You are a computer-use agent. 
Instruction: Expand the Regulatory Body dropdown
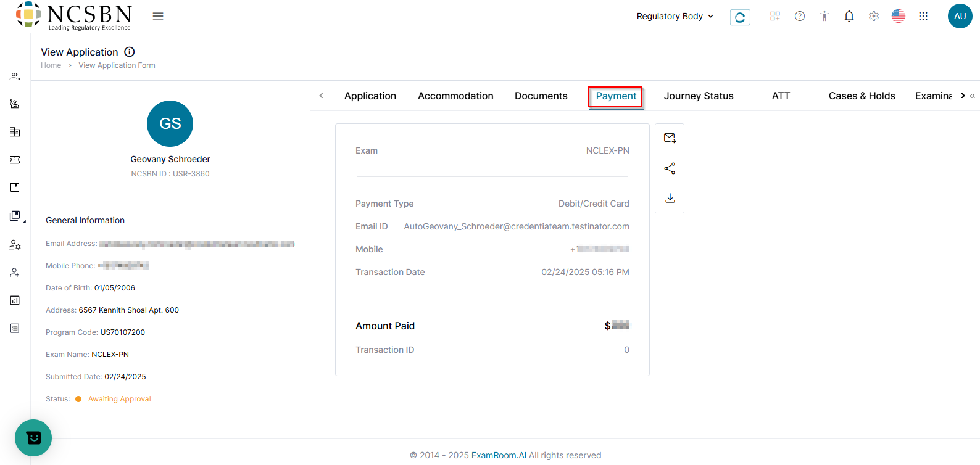(x=675, y=16)
